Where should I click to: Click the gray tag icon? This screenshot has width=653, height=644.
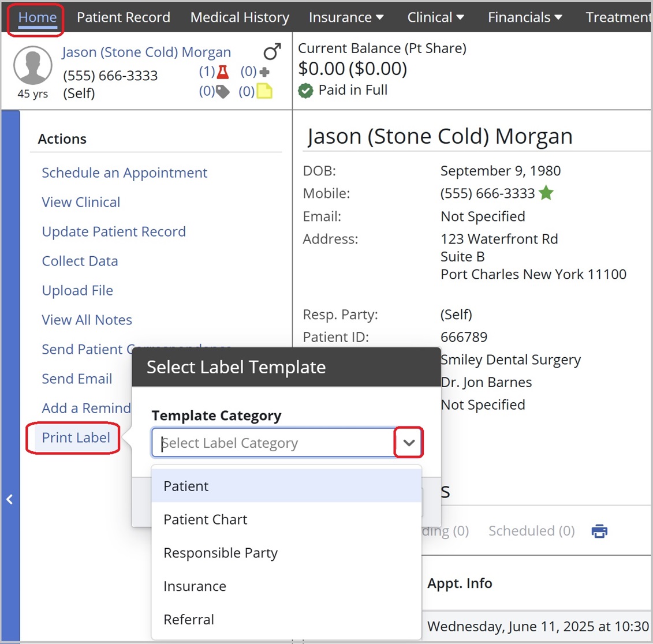coord(222,91)
